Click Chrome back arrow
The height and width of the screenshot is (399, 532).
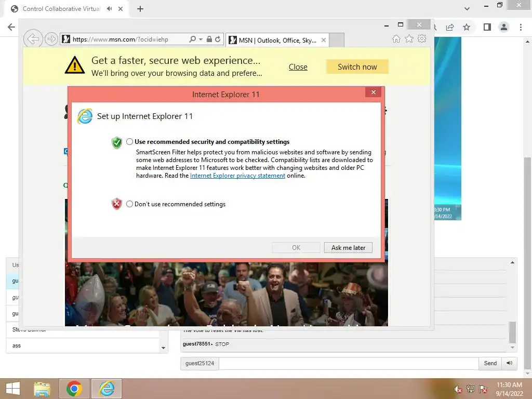11,27
